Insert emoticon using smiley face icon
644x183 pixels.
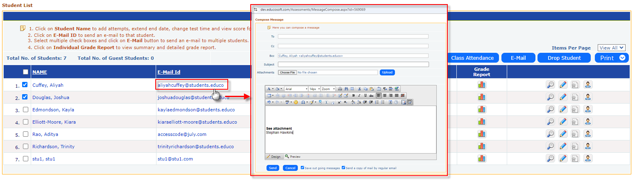(x=296, y=102)
